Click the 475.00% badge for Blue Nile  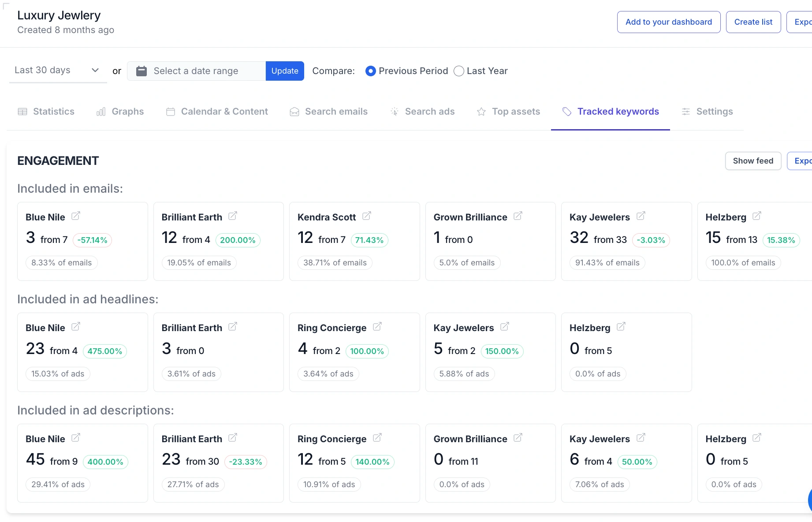pyautogui.click(x=105, y=351)
